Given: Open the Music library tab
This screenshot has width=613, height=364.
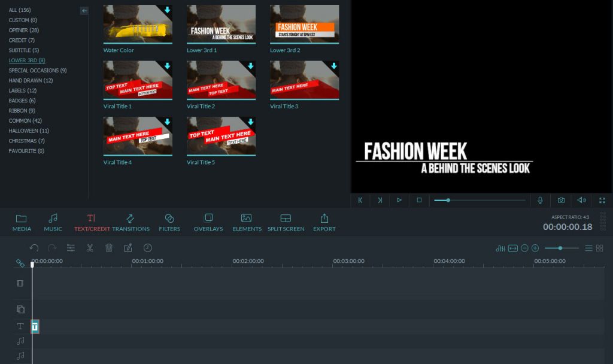Looking at the screenshot, I should pyautogui.click(x=53, y=223).
